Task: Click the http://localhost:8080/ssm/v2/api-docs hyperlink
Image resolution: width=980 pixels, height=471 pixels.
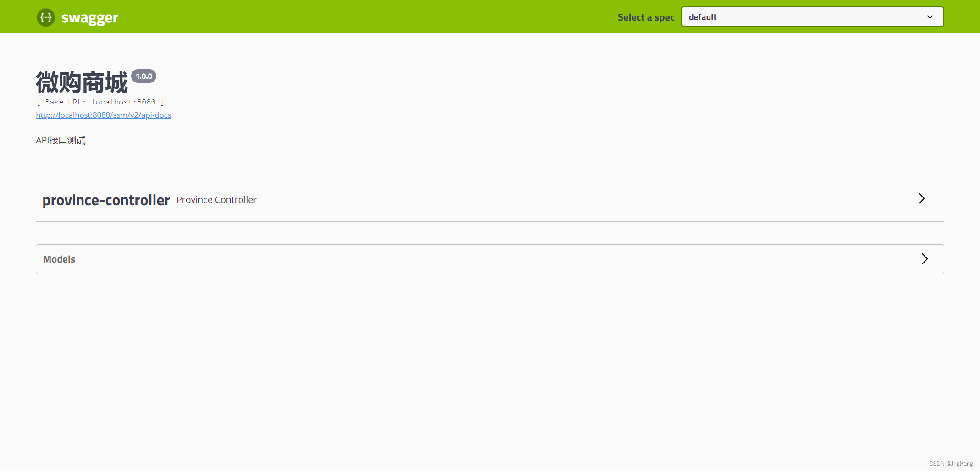Action: click(103, 115)
